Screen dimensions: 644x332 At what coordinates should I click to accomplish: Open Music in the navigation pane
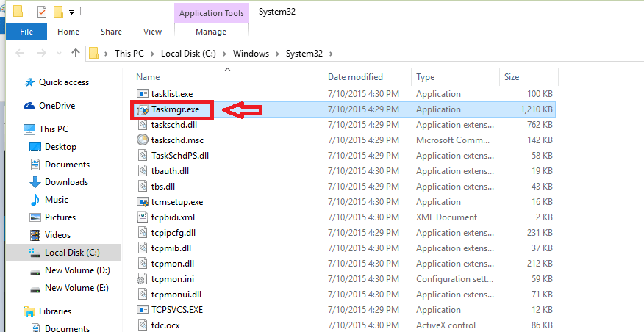pyautogui.click(x=57, y=200)
